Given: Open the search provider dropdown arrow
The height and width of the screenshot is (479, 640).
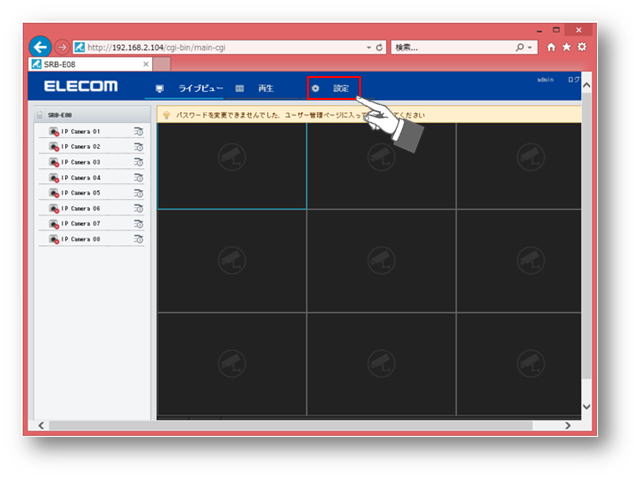Looking at the screenshot, I should click(530, 47).
